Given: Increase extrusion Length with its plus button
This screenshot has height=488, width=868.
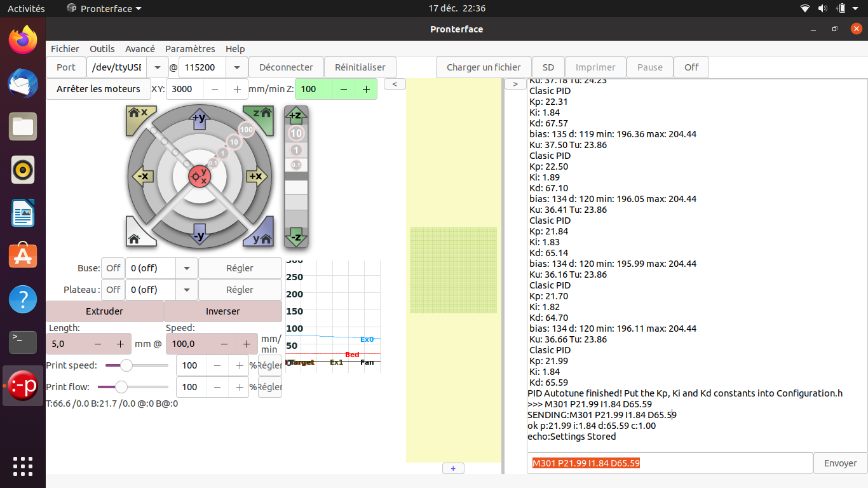Looking at the screenshot, I should click(x=120, y=344).
